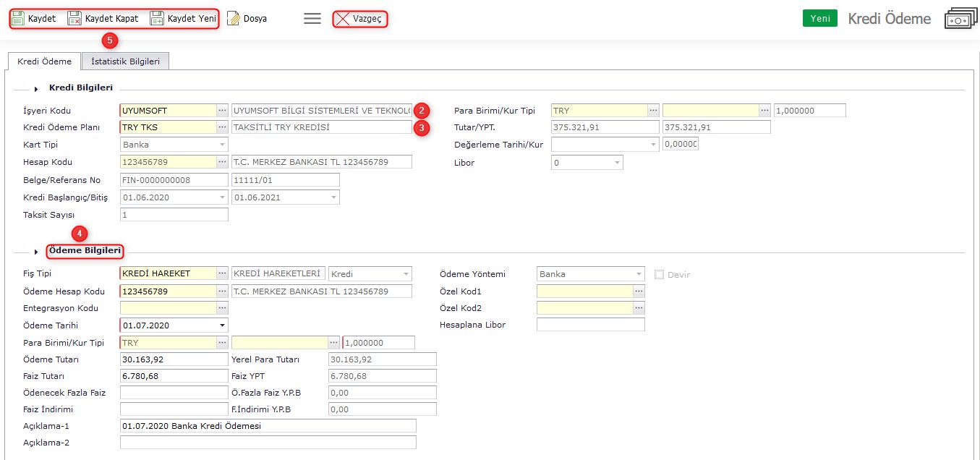
Task: Open lookup button for Kredi Ödeme Planı
Action: point(222,127)
